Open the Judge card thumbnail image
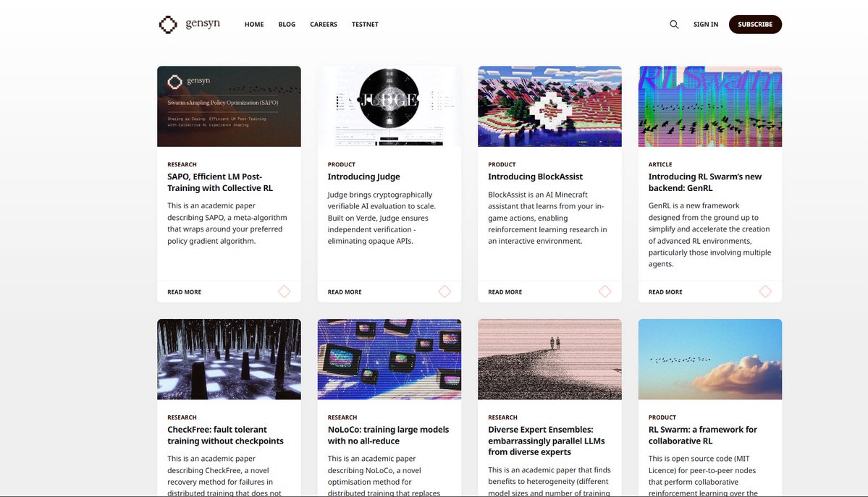Screen dimensions: 868x497 389,106
